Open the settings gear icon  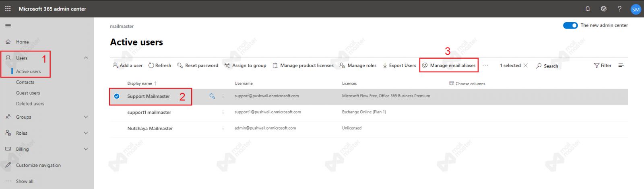tap(604, 8)
